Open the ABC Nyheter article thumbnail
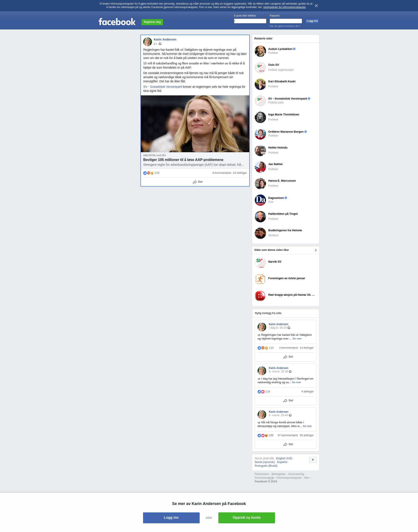The height and width of the screenshot is (532, 418). pos(195,124)
